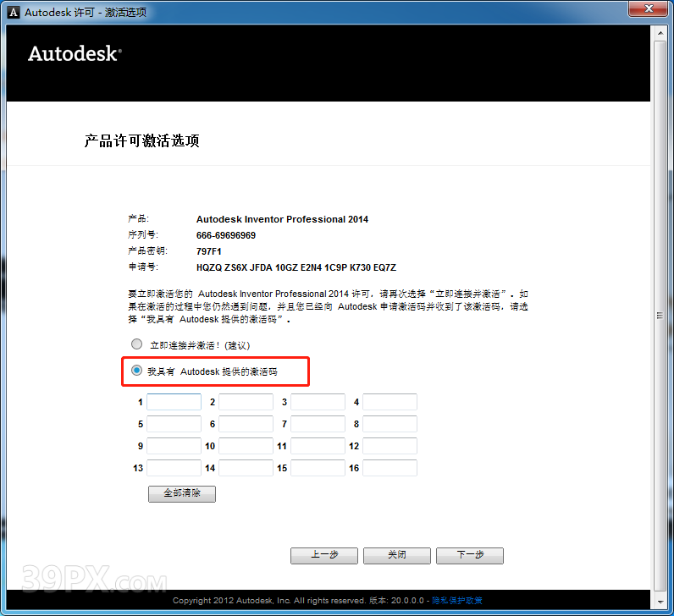This screenshot has width=674, height=616.
Task: Click activation code field 10
Action: click(x=246, y=446)
